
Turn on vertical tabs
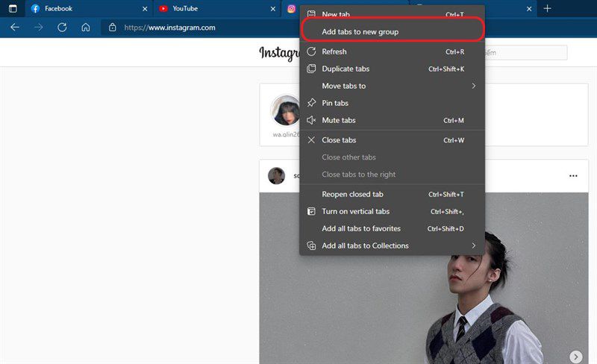click(393, 211)
